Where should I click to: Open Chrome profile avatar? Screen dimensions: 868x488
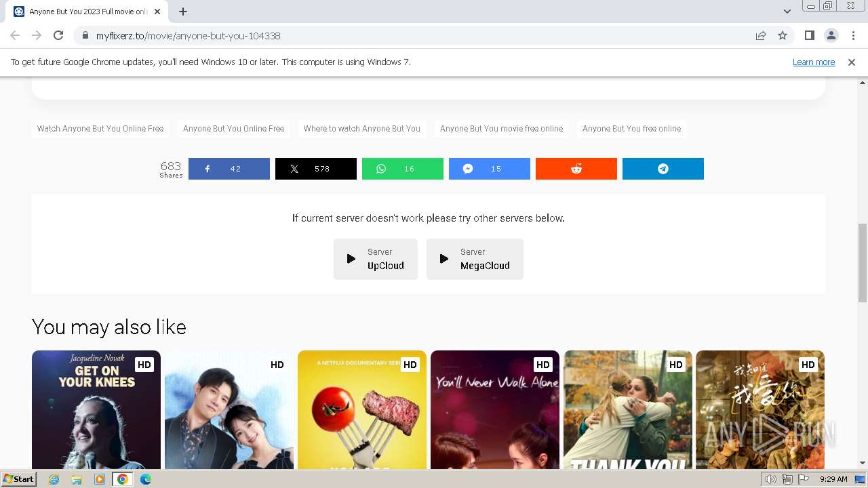tap(831, 35)
